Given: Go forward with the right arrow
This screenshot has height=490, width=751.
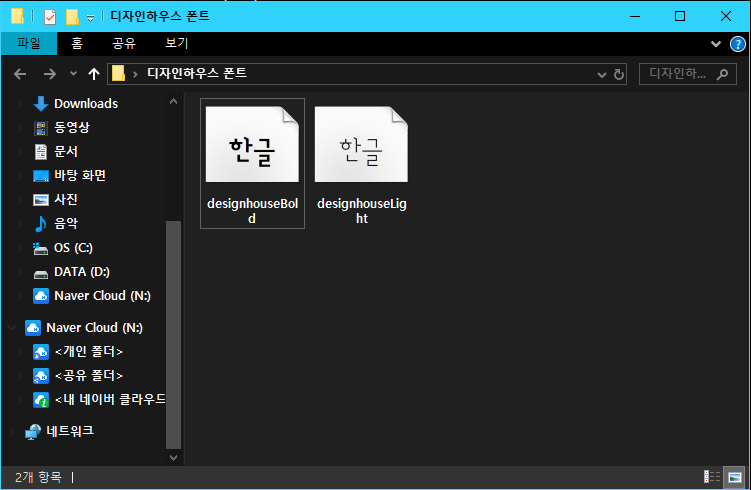Looking at the screenshot, I should pyautogui.click(x=49, y=74).
